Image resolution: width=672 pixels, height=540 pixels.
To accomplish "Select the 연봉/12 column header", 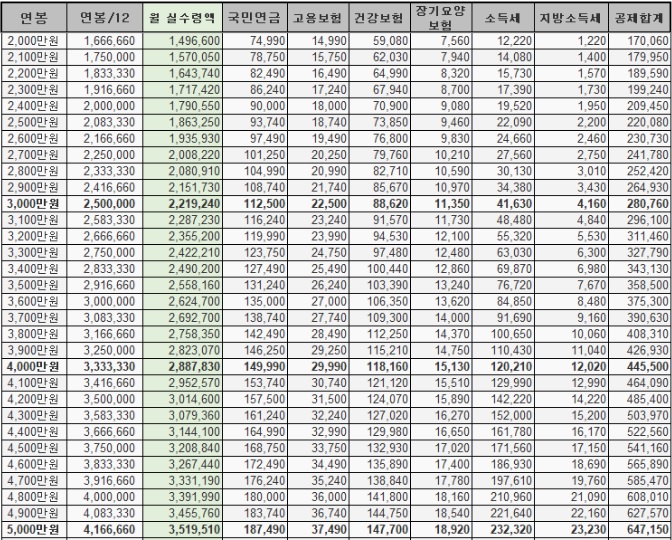I will point(105,19).
